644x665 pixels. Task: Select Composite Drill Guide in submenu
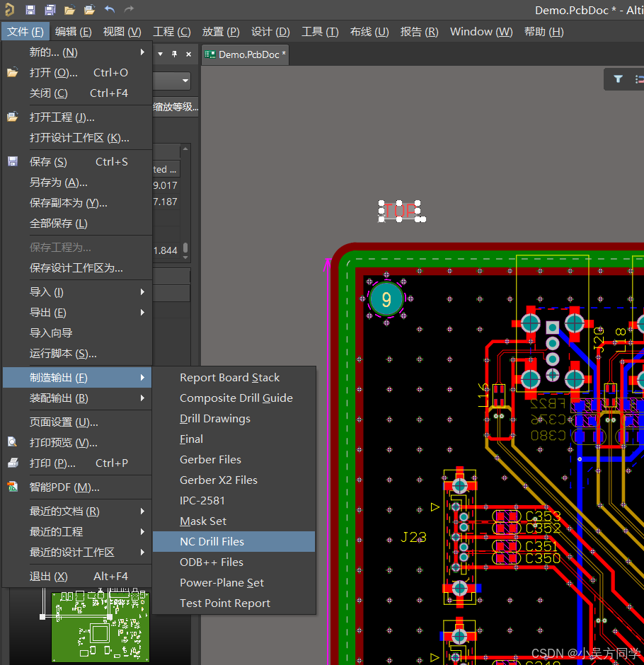(x=234, y=398)
